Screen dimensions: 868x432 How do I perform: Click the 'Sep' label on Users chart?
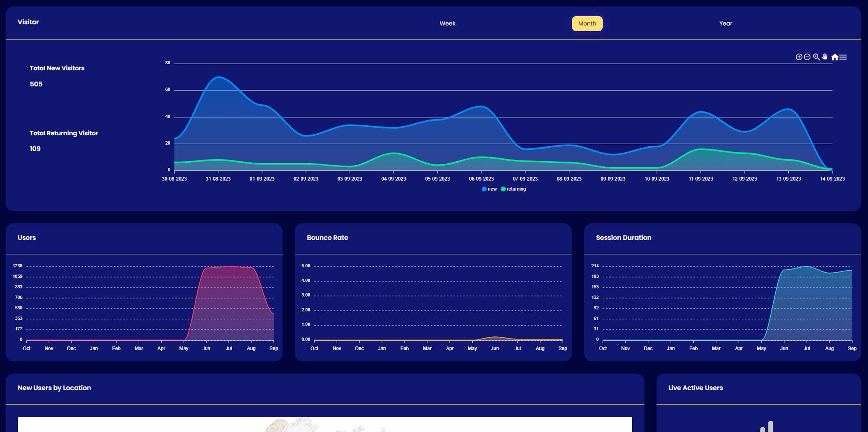273,348
